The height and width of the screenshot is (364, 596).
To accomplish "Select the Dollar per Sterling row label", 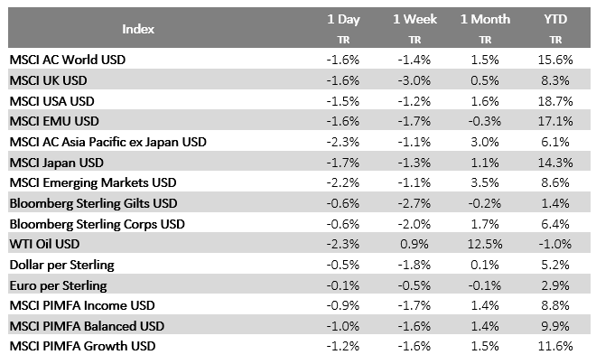I will point(61,265).
